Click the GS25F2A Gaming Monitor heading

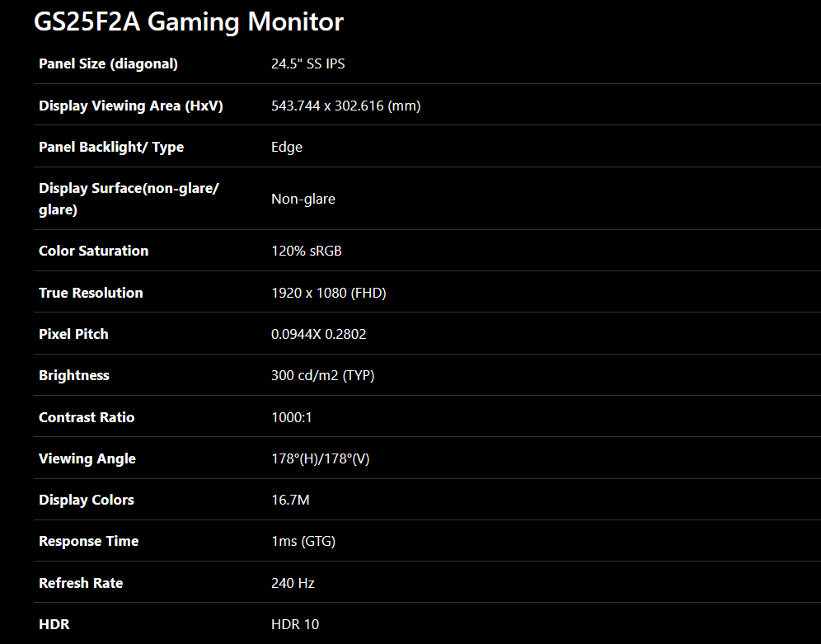click(188, 22)
